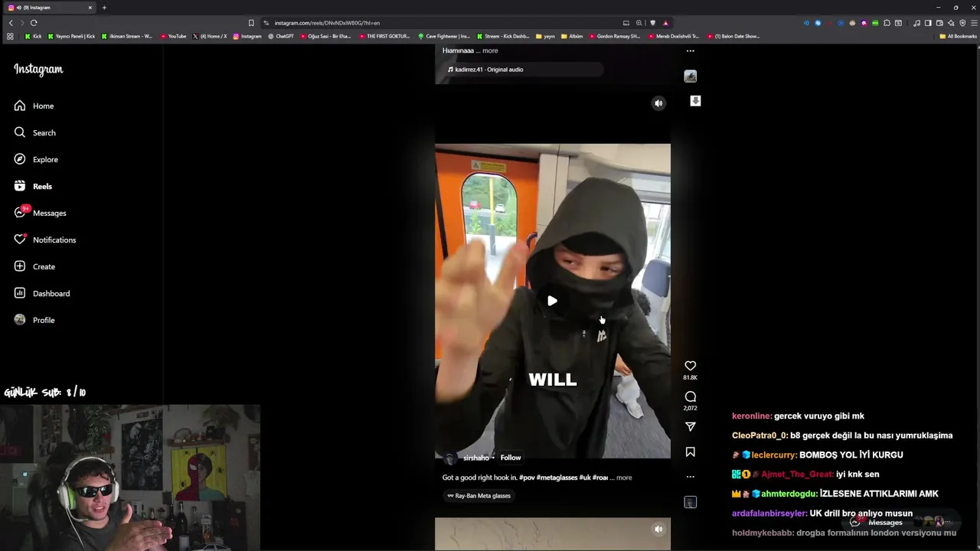Unmute the next reel at the bottom
980x551 pixels.
click(658, 529)
